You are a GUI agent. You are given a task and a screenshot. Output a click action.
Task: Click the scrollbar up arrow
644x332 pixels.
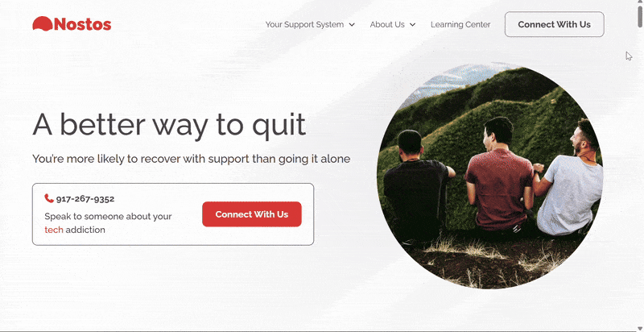coord(640,2)
